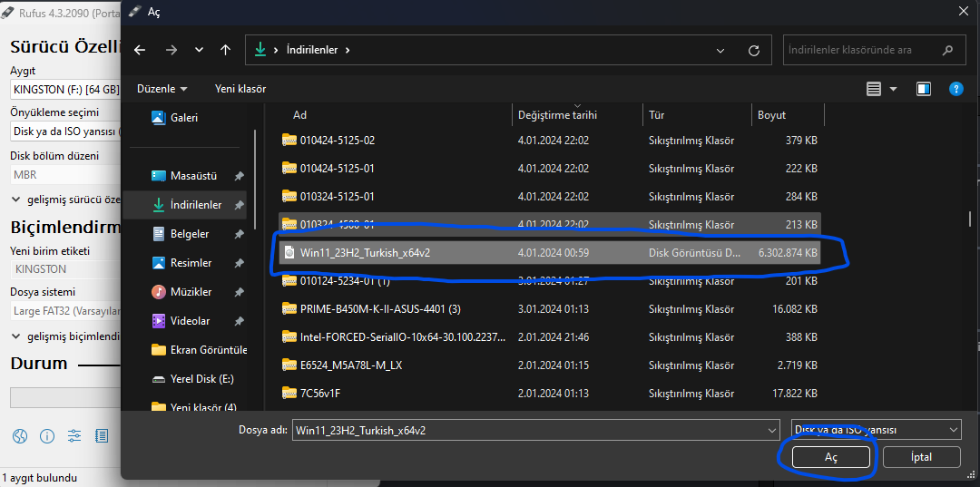This screenshot has width=980, height=487.
Task: Select Yerel Disk (E:) in the sidebar
Action: coord(201,379)
